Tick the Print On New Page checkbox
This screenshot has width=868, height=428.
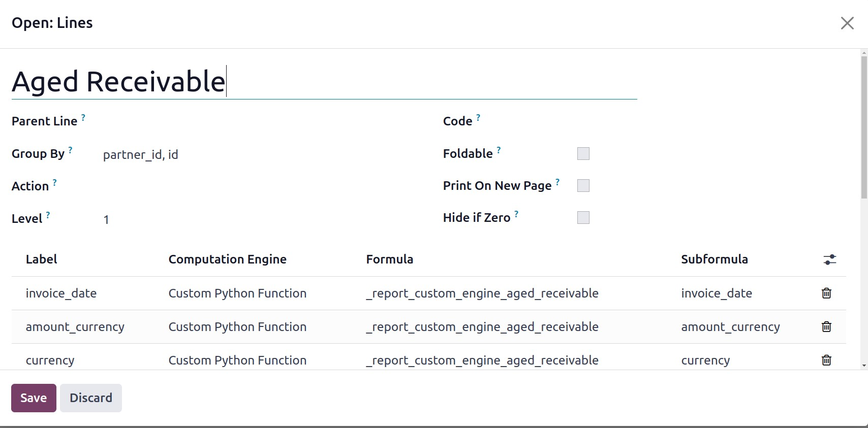click(x=583, y=186)
